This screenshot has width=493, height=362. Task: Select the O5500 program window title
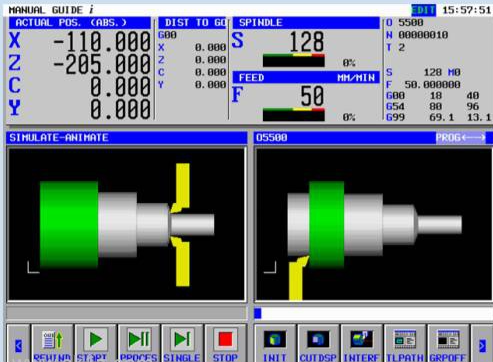click(272, 138)
